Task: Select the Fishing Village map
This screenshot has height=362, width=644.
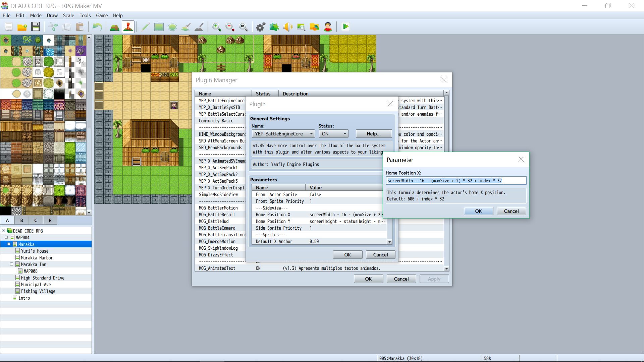Action: [38, 291]
